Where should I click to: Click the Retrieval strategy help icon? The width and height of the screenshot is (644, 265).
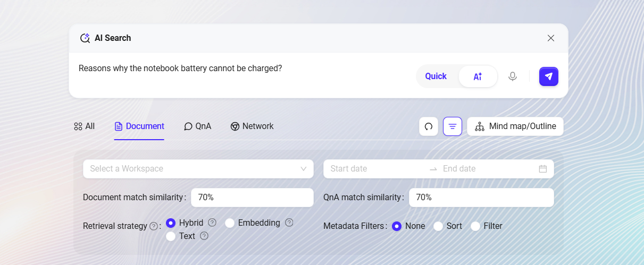(x=154, y=226)
